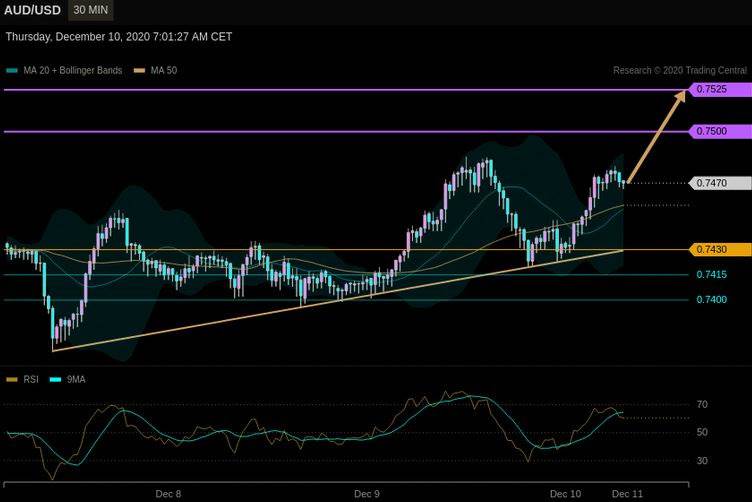Click the MA 20 + Bollinger Bands legend swatch
752x502 pixels.
pos(12,70)
